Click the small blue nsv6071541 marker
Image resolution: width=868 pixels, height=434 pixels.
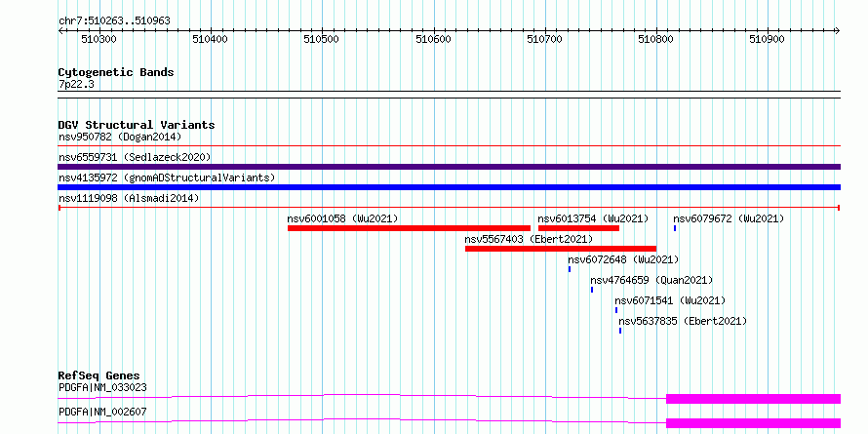coord(616,310)
